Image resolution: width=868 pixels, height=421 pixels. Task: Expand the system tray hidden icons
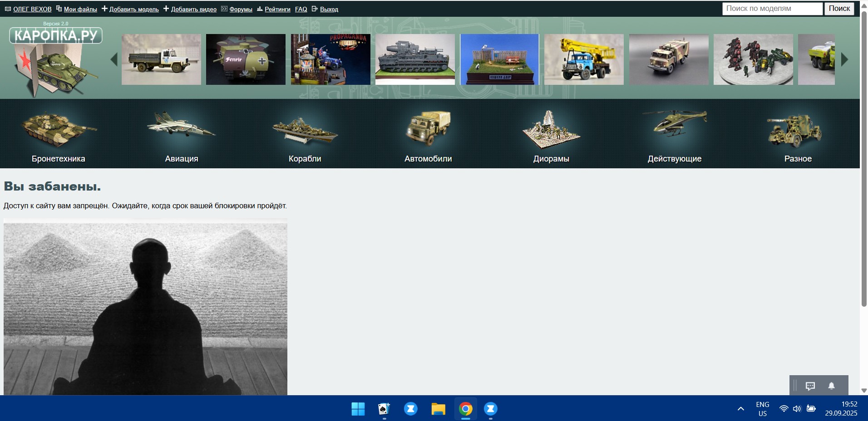741,409
